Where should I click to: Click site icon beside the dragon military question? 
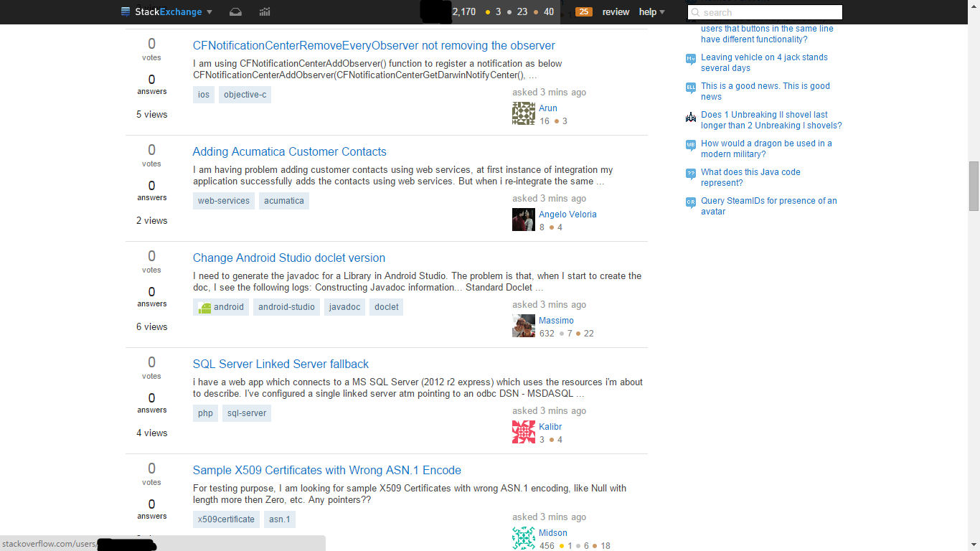[691, 145]
